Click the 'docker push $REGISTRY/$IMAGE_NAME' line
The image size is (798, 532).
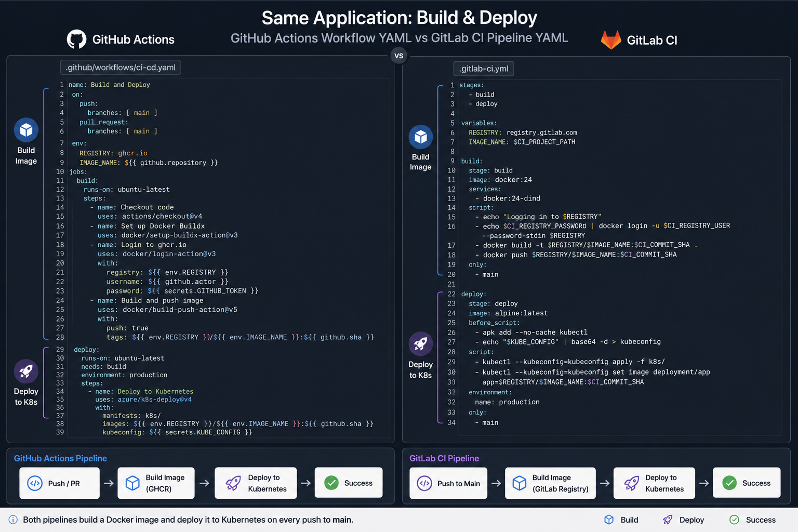576,255
